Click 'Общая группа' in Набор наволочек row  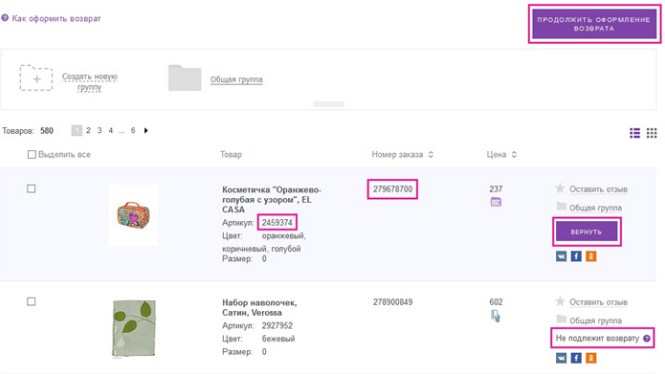[x=595, y=321]
